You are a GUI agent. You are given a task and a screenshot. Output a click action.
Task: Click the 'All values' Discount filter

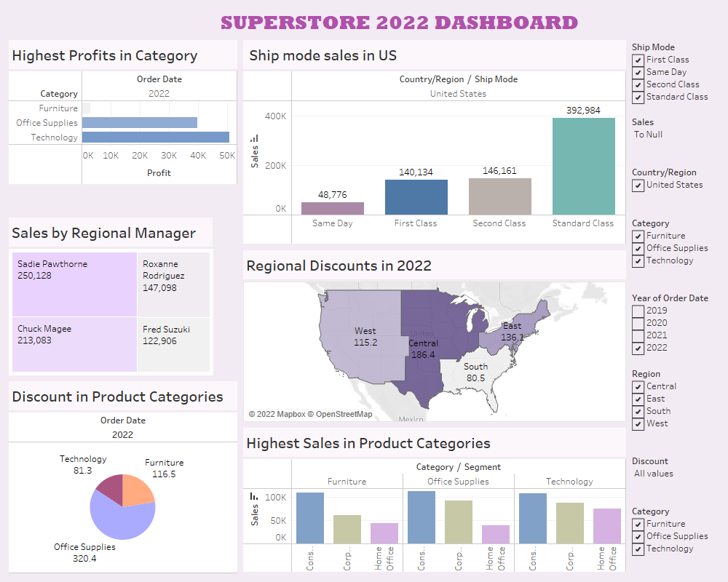click(654, 474)
